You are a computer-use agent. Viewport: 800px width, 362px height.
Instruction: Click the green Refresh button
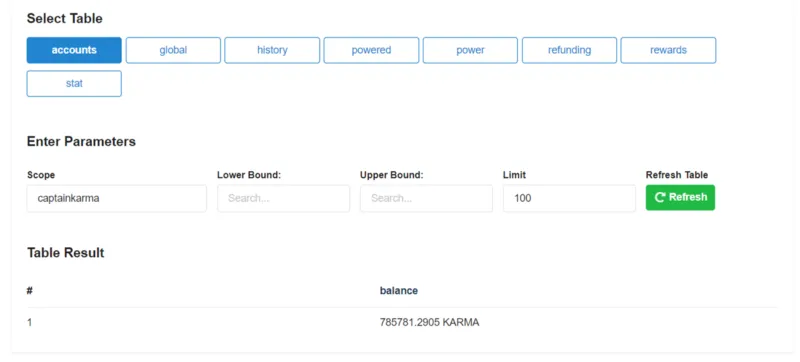[x=680, y=197]
